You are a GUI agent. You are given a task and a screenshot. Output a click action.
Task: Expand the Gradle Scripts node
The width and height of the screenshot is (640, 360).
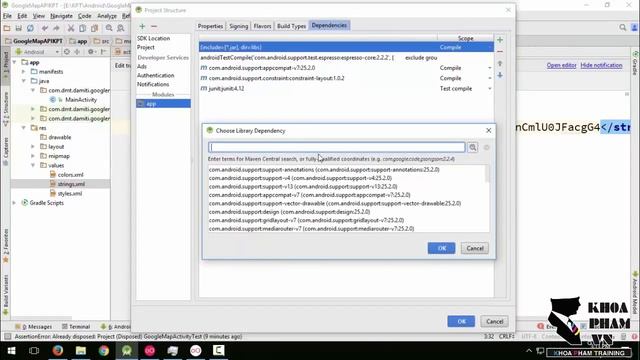coord(15,203)
